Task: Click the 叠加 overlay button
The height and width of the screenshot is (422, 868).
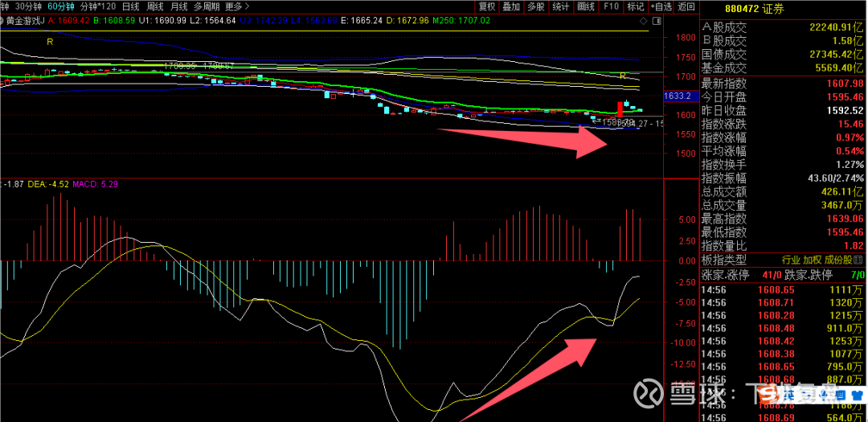Action: [511, 6]
